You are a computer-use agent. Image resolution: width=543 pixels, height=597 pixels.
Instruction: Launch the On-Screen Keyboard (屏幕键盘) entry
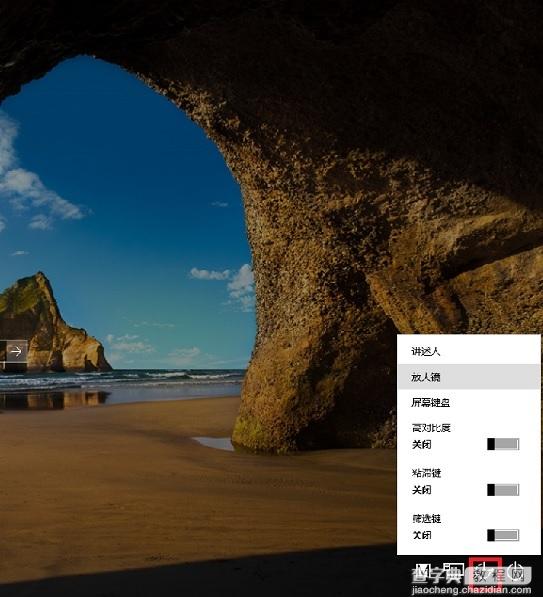click(468, 402)
